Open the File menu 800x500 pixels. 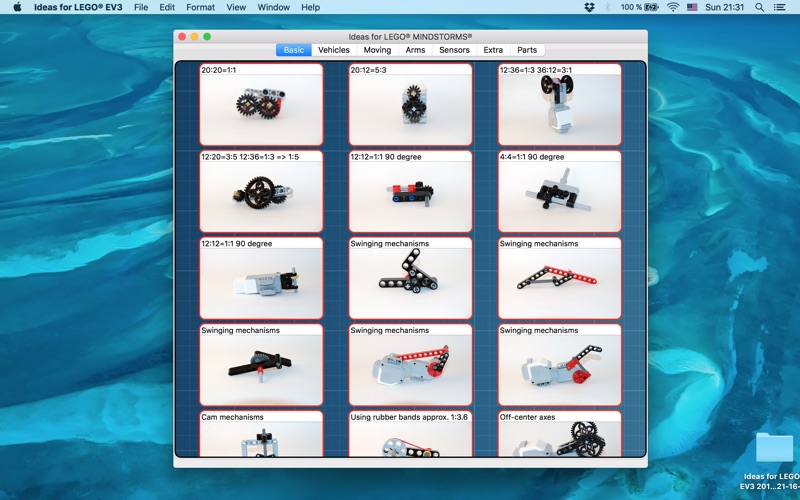141,7
